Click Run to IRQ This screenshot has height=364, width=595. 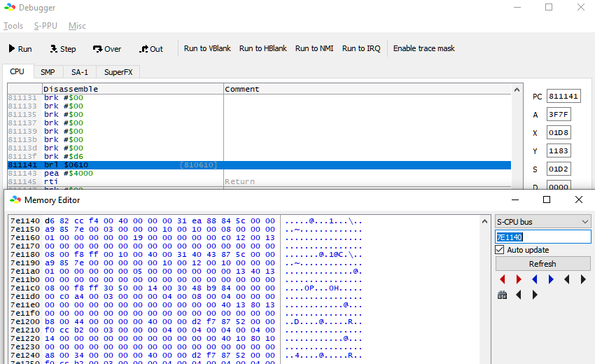pyautogui.click(x=361, y=48)
